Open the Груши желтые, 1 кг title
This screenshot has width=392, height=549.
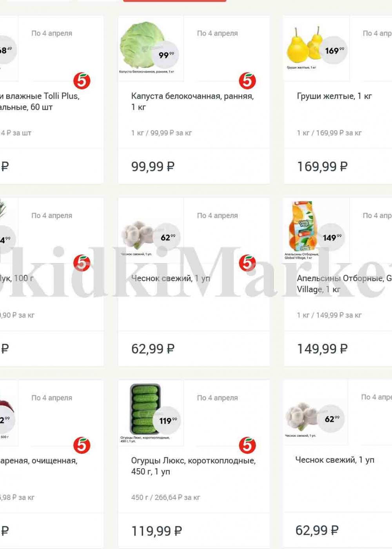click(334, 96)
